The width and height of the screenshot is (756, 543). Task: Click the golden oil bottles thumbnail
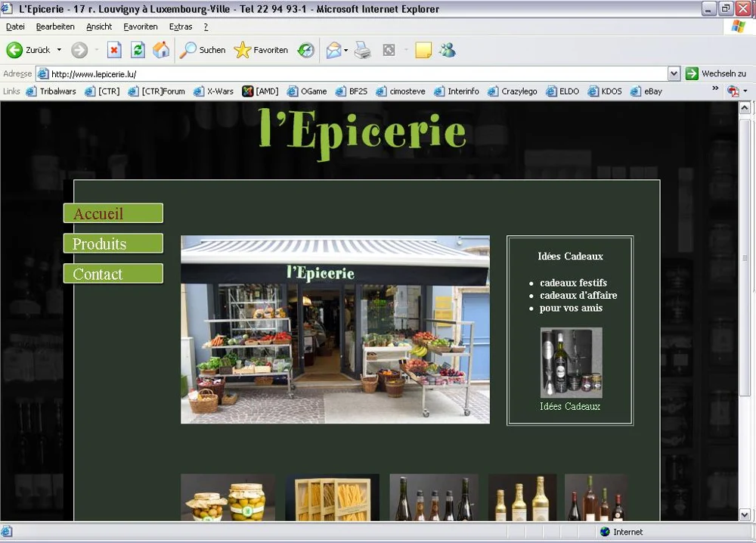(522, 497)
